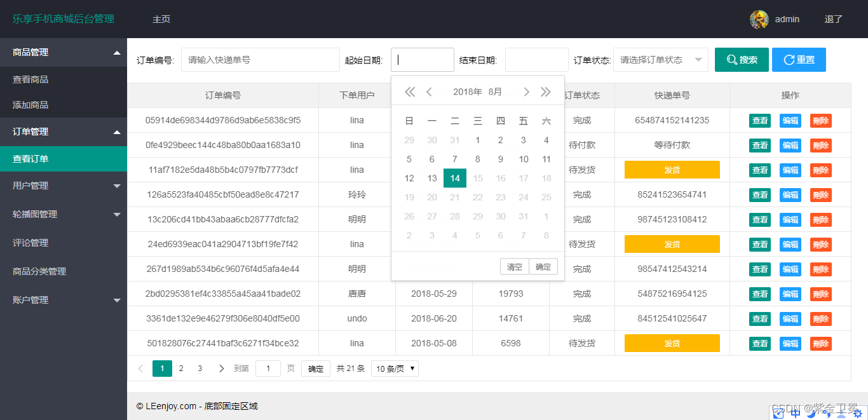Click the 退了 logout link
The image size is (868, 420).
click(x=833, y=19)
